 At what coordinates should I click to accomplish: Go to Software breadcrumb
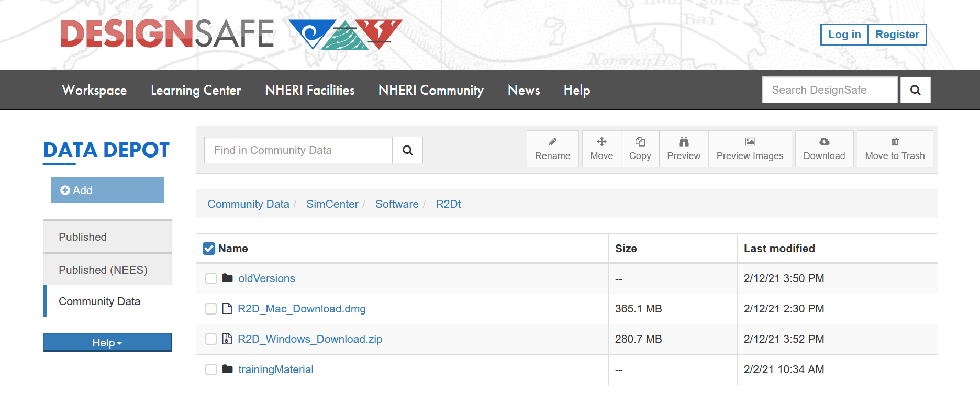coord(397,204)
